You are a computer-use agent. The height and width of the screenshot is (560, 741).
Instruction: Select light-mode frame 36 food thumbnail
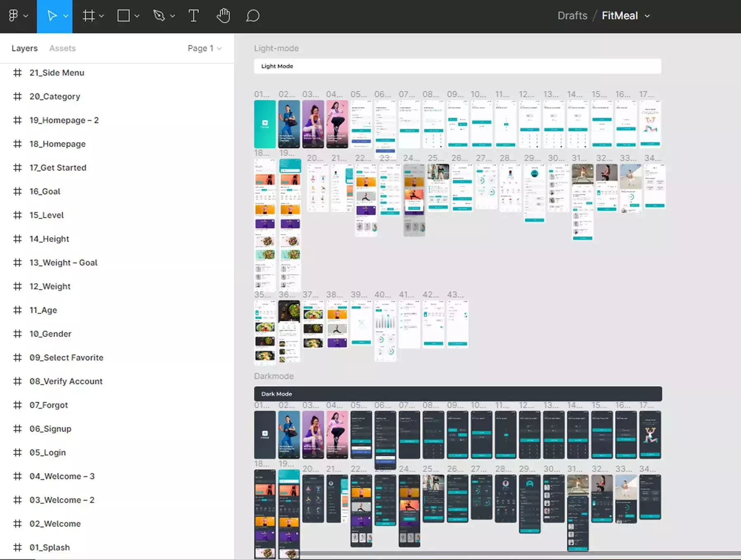pos(289,331)
